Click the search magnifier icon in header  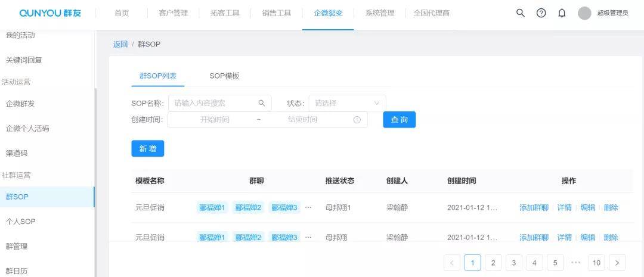click(521, 13)
